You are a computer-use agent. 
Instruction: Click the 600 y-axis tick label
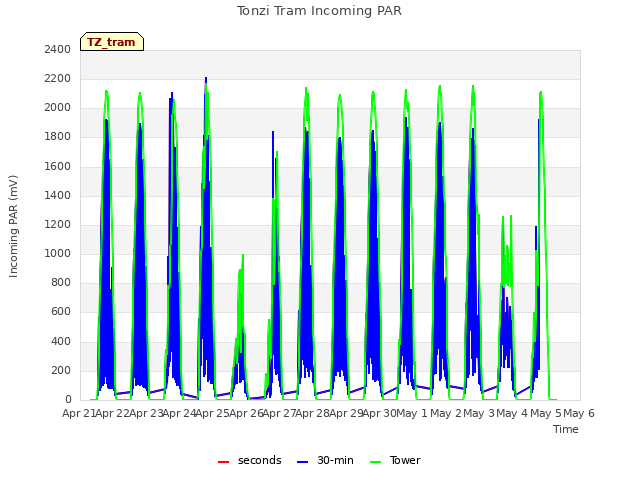tap(61, 311)
